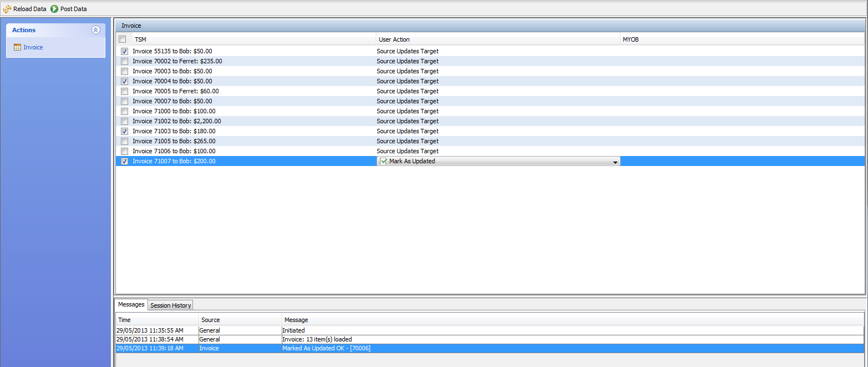Select the Invoice 71002 to Bob row
This screenshot has height=367, width=868.
click(x=176, y=122)
